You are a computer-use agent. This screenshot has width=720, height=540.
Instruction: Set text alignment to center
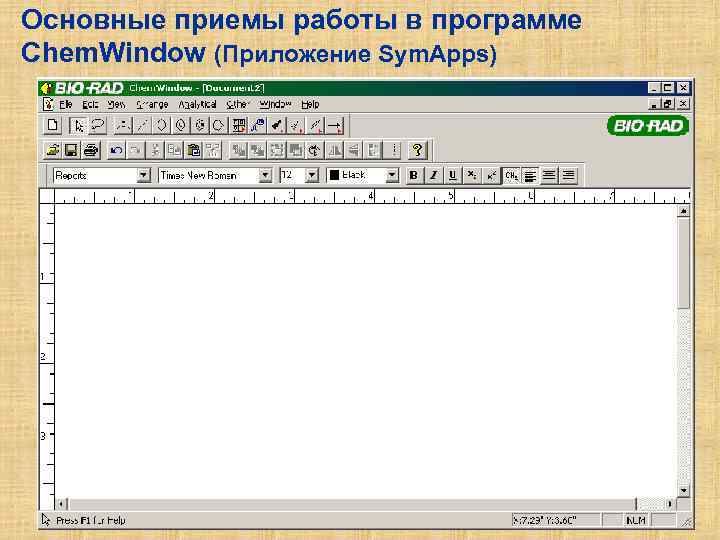pos(549,175)
